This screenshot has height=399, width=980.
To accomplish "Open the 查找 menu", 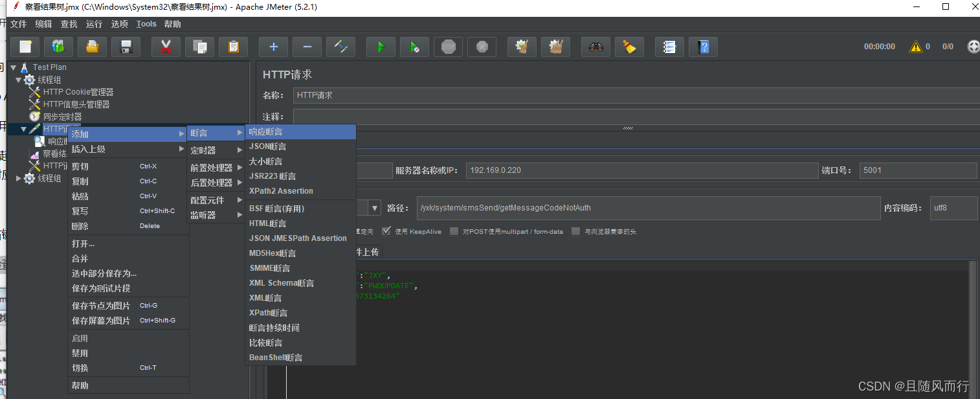I will [69, 24].
